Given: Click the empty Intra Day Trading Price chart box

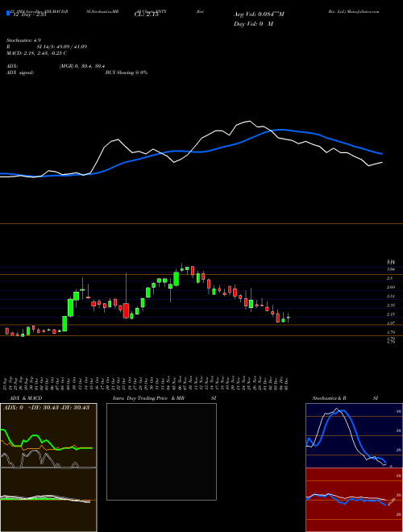Looking at the screenshot, I should [161, 451].
